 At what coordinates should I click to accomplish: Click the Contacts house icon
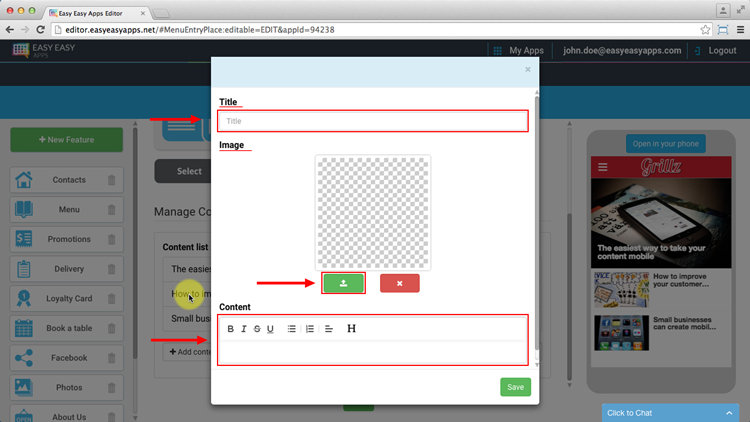[23, 180]
